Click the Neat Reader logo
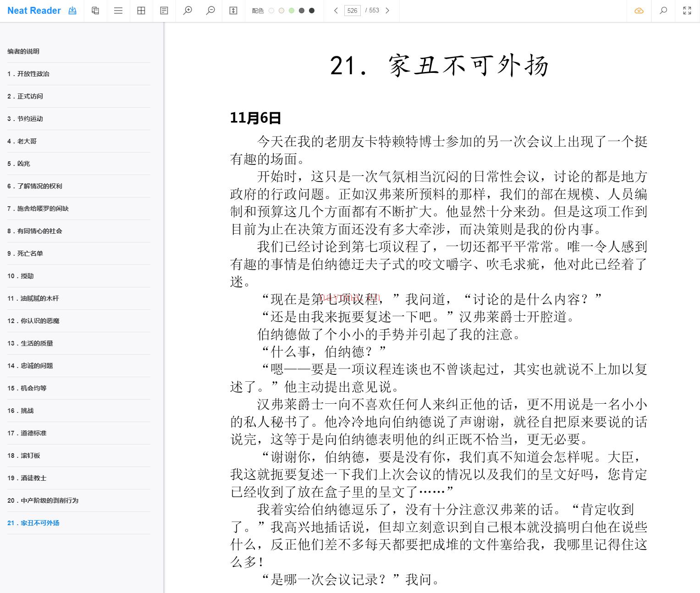Image resolution: width=700 pixels, height=593 pixels. (34, 11)
